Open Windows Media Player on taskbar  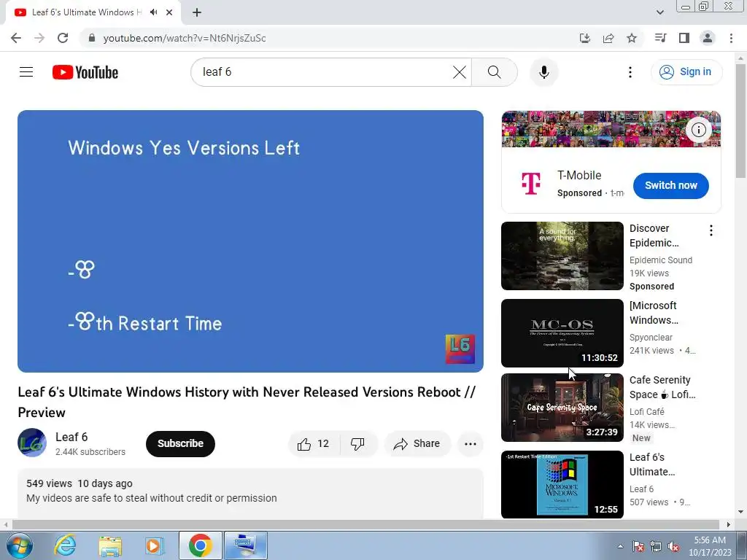click(153, 545)
